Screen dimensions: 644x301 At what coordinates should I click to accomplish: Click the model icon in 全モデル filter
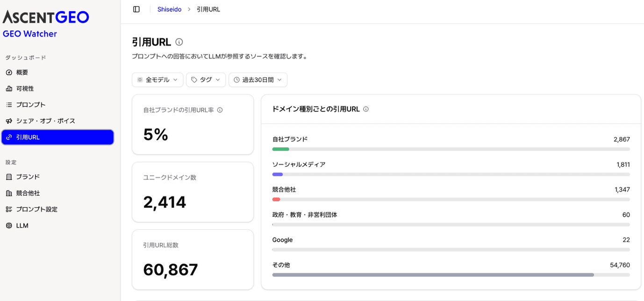pos(140,80)
